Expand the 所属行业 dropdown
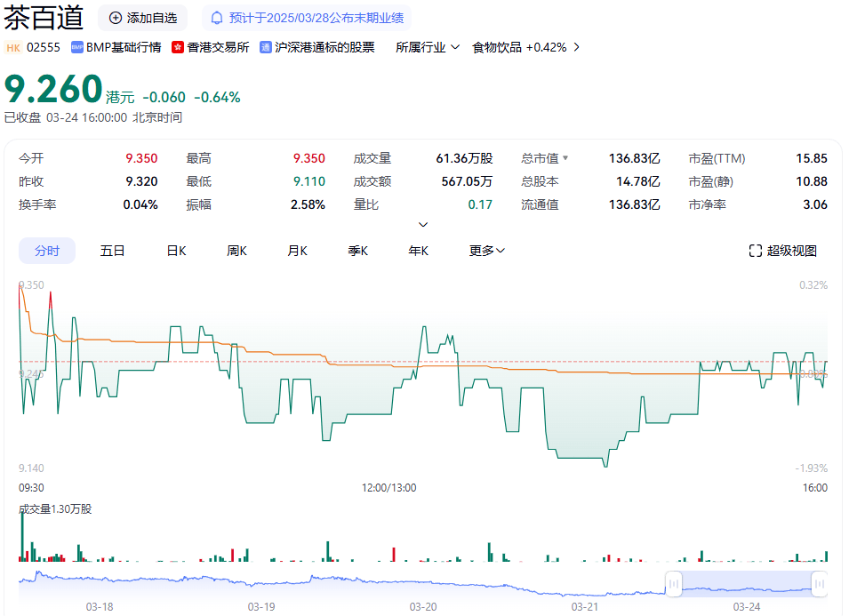Screen dimensions: 849x616 click(428, 48)
